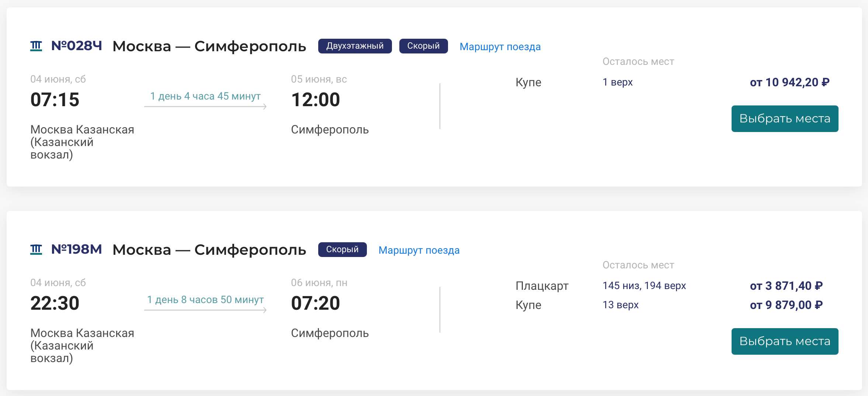This screenshot has width=868, height=396.
Task: Click the 07:20 arrival time
Action: click(315, 303)
